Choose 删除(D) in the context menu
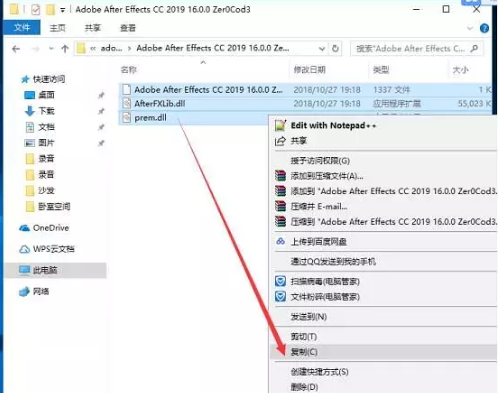The height and width of the screenshot is (393, 499). pyautogui.click(x=383, y=387)
